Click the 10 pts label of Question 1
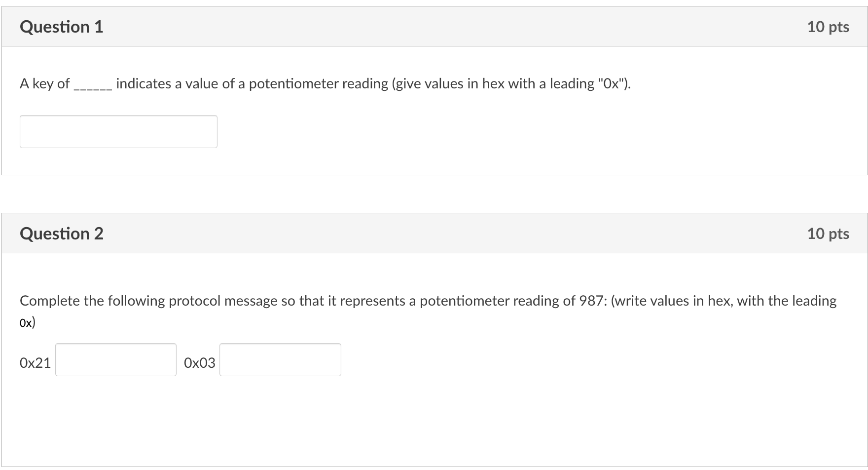This screenshot has height=470, width=868. (x=828, y=27)
